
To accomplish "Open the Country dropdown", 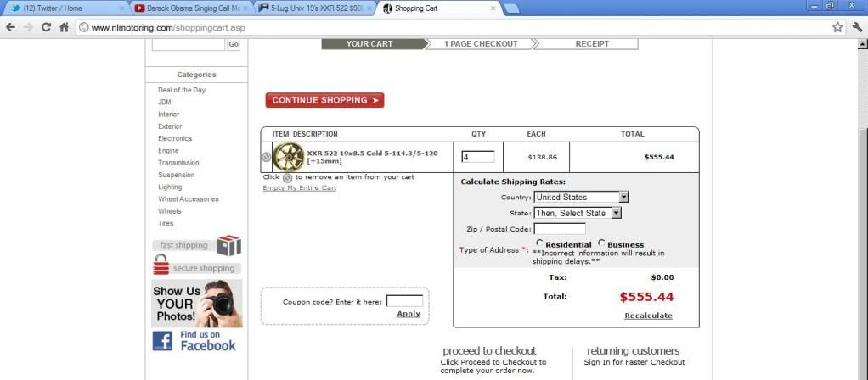I will click(582, 197).
